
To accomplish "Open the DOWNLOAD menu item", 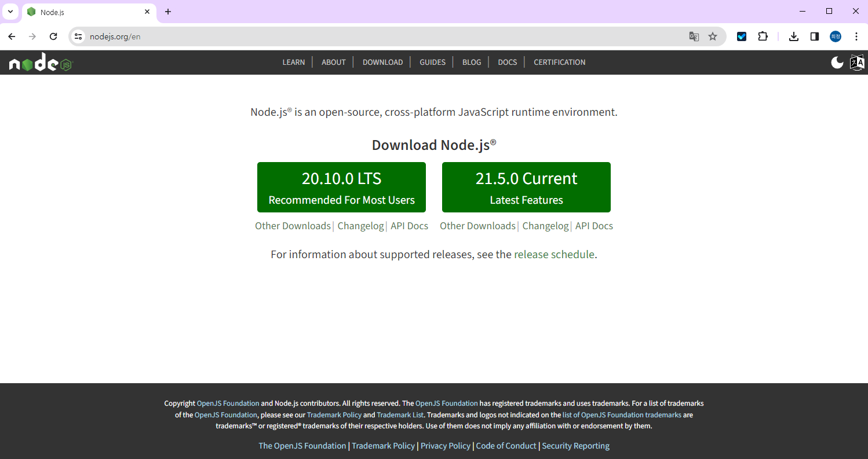I will pyautogui.click(x=382, y=62).
